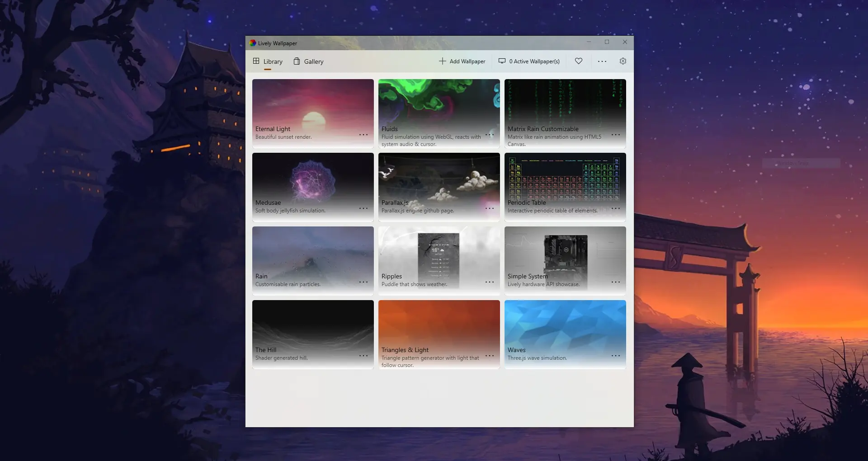Show options for Simple System wallpaper
Screen dimensions: 868x461
tap(615, 282)
